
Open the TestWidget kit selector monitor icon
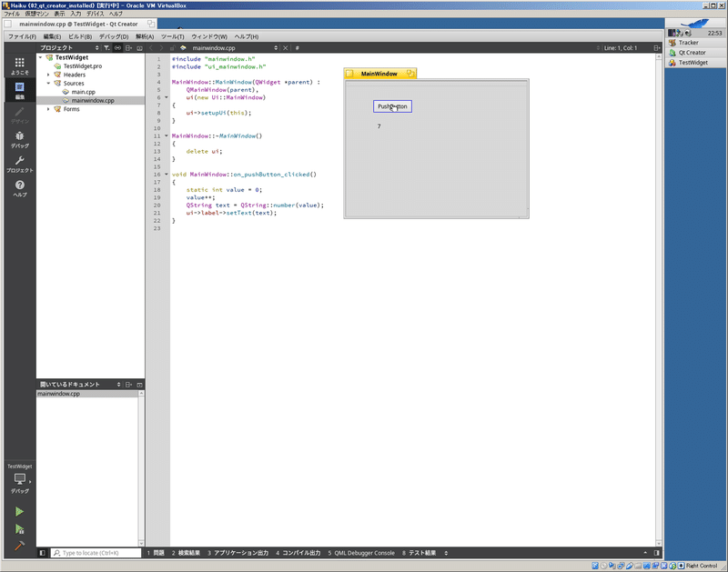pos(19,478)
